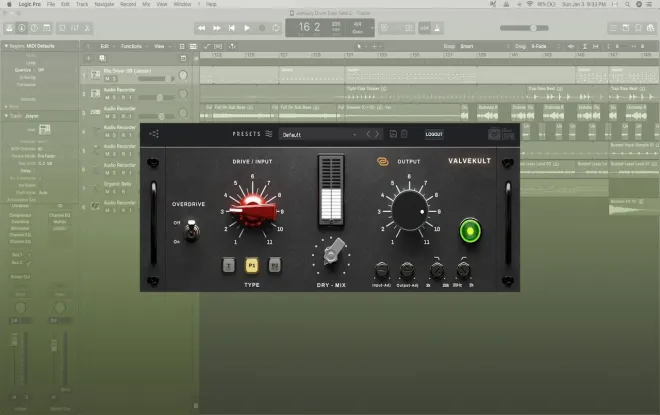Viewport: 660px width, 415px height.
Task: Open the Valvekult preset browser sliders icon
Action: 269,134
